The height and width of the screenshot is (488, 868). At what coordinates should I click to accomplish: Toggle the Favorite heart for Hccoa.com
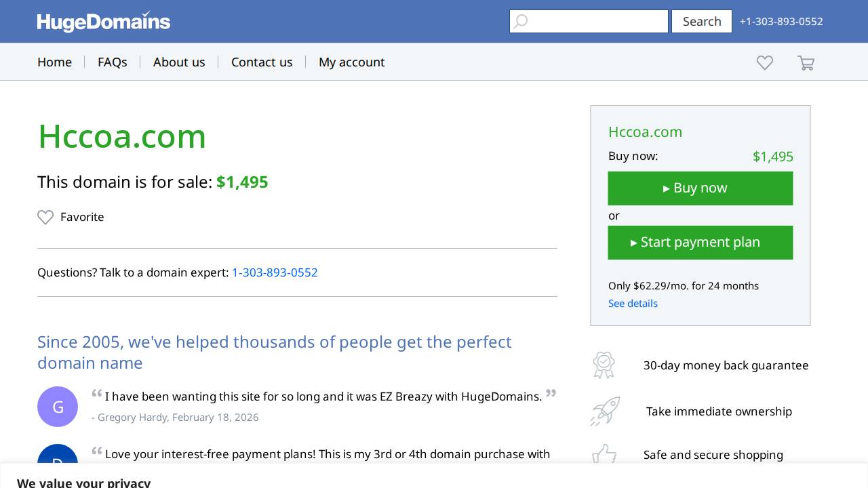click(45, 217)
